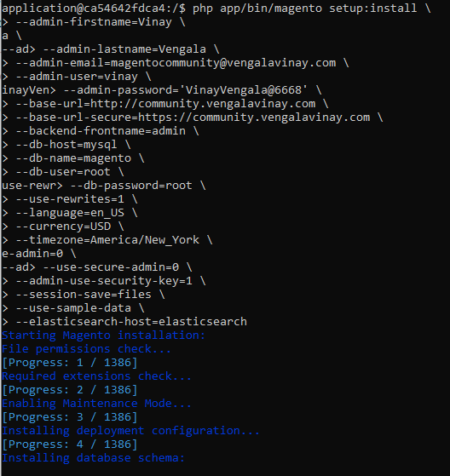Click the --admin-user=vinay line
450x476 pixels.
coord(77,77)
